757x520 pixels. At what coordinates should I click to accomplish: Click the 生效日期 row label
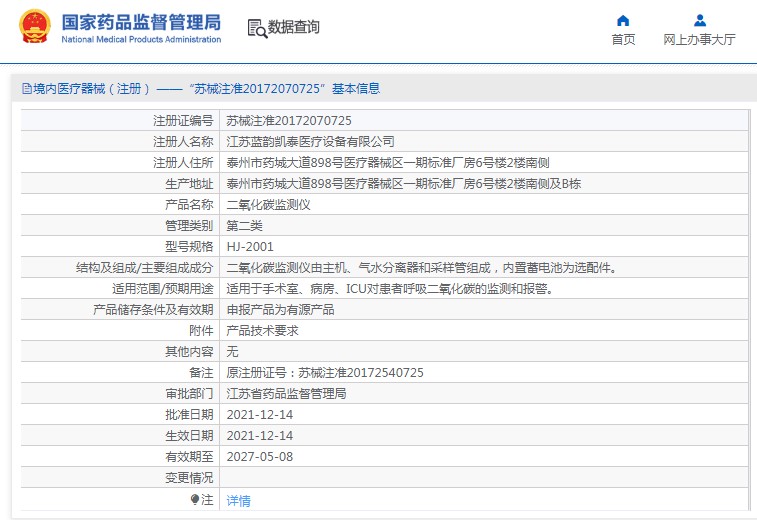point(189,436)
